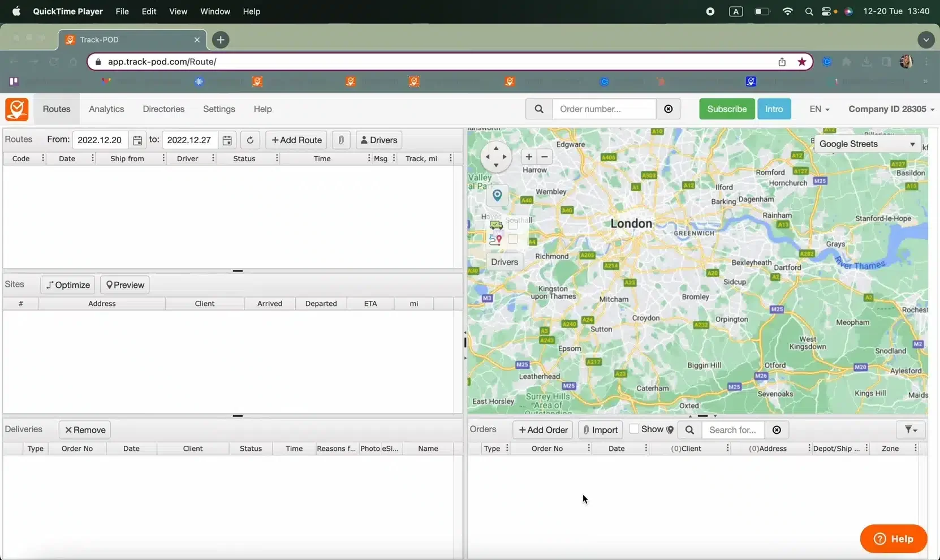
Task: Click the attachment paperclip icon beside Add Route
Action: pos(341,140)
